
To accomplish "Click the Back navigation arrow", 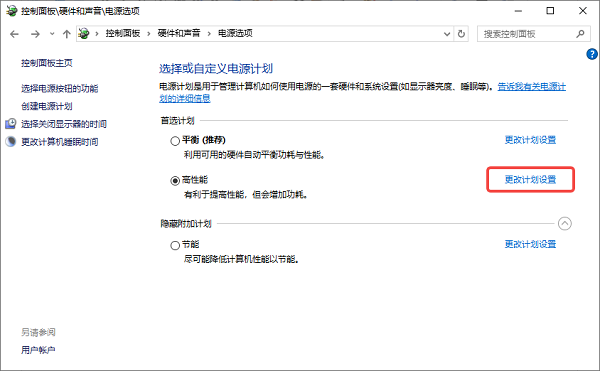I will (14, 34).
